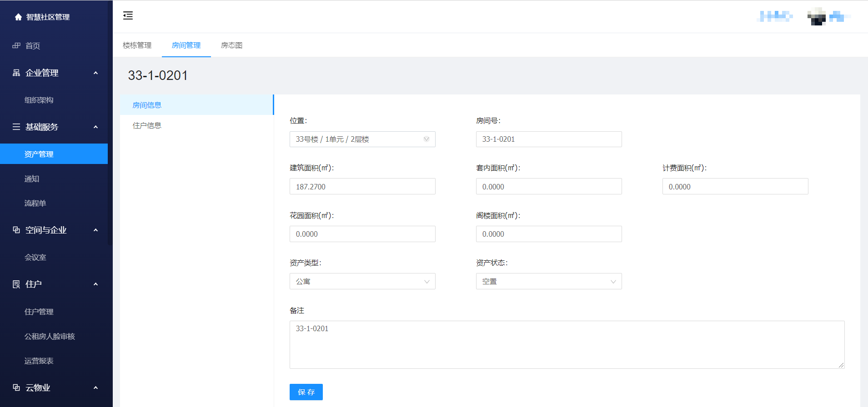Click the 企业管理 organization icon

[x=16, y=73]
